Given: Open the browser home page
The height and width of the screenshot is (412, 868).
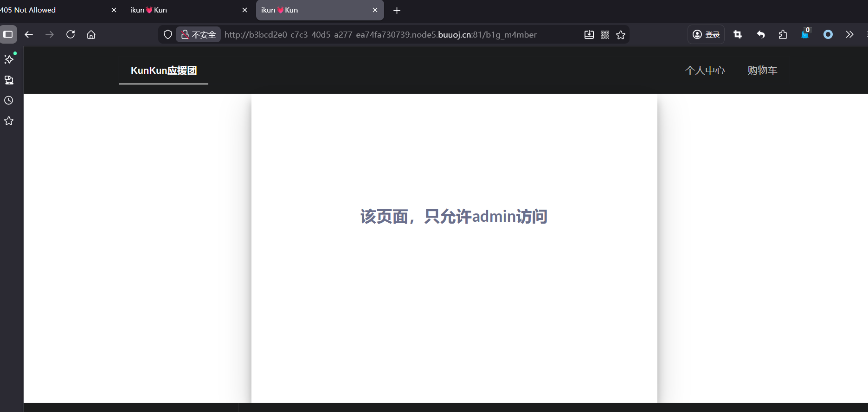Looking at the screenshot, I should (91, 34).
